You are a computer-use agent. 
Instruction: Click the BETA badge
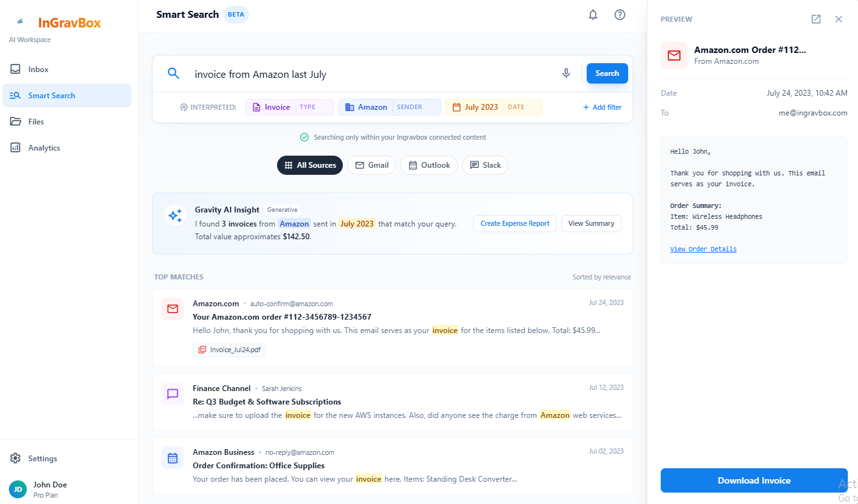tap(236, 15)
